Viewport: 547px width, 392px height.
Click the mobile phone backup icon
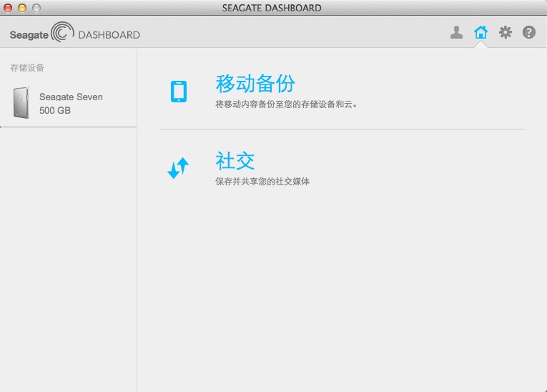click(x=179, y=92)
